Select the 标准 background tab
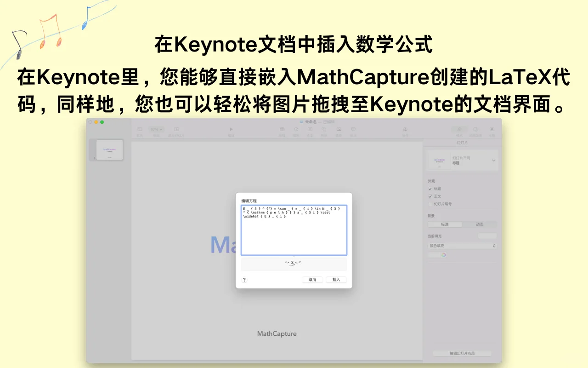This screenshot has height=368, width=588. pos(445,224)
